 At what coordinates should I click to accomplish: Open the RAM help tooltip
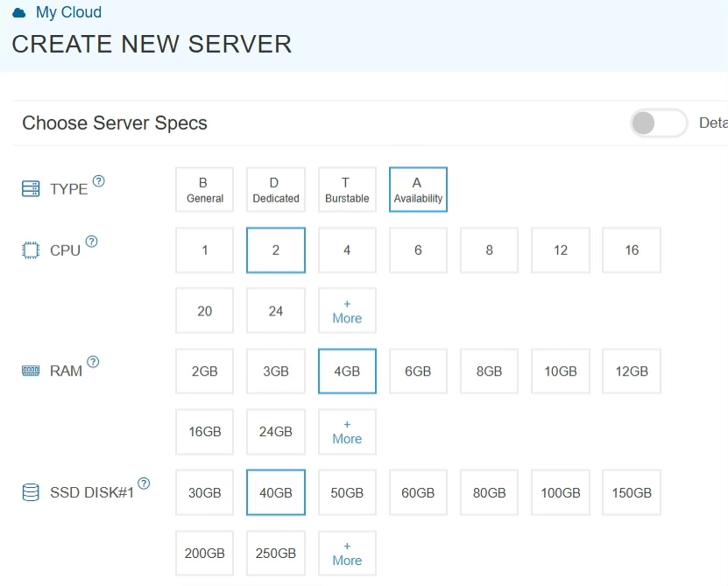tap(95, 363)
